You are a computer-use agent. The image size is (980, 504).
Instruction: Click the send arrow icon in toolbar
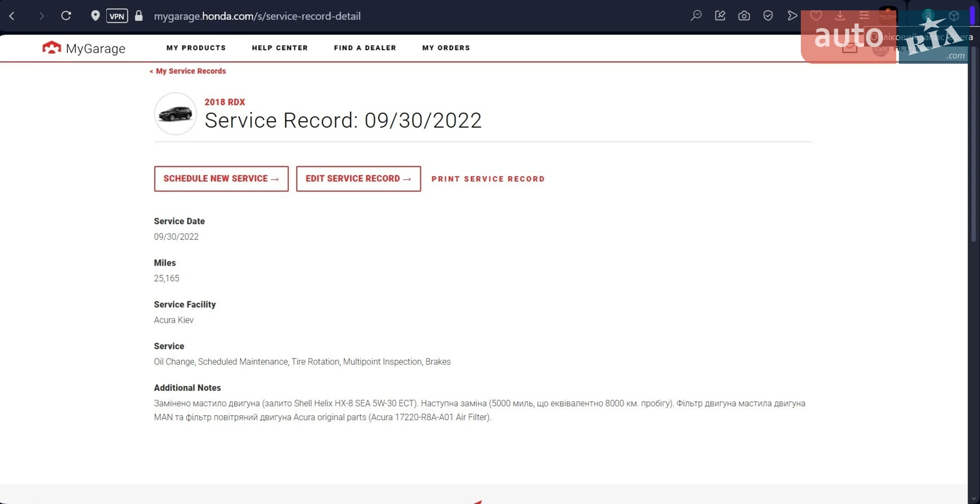click(x=792, y=16)
